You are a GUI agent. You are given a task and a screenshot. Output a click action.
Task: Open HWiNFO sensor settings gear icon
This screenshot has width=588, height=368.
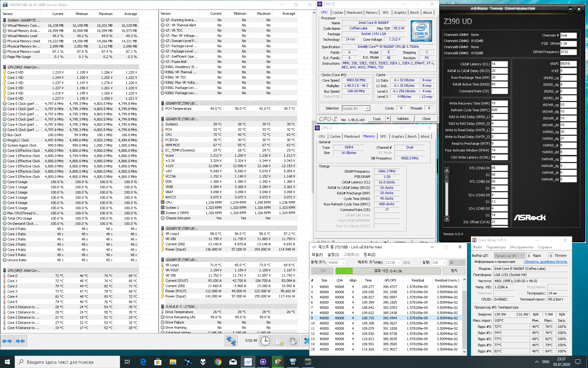[293, 341]
